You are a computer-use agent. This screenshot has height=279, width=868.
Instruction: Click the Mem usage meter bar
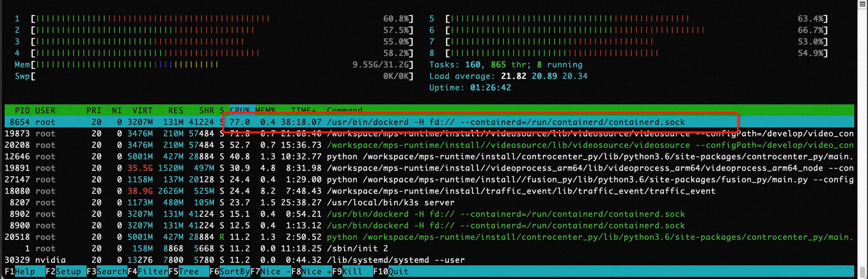[x=128, y=64]
